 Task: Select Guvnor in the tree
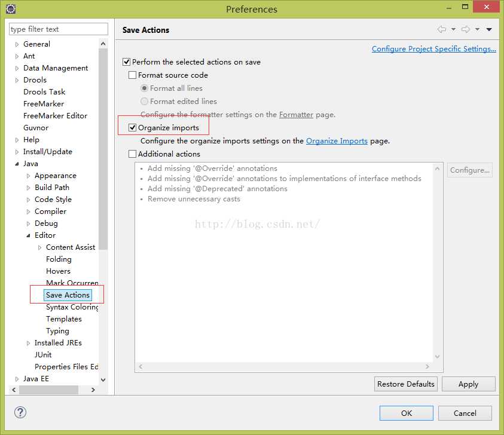point(36,127)
